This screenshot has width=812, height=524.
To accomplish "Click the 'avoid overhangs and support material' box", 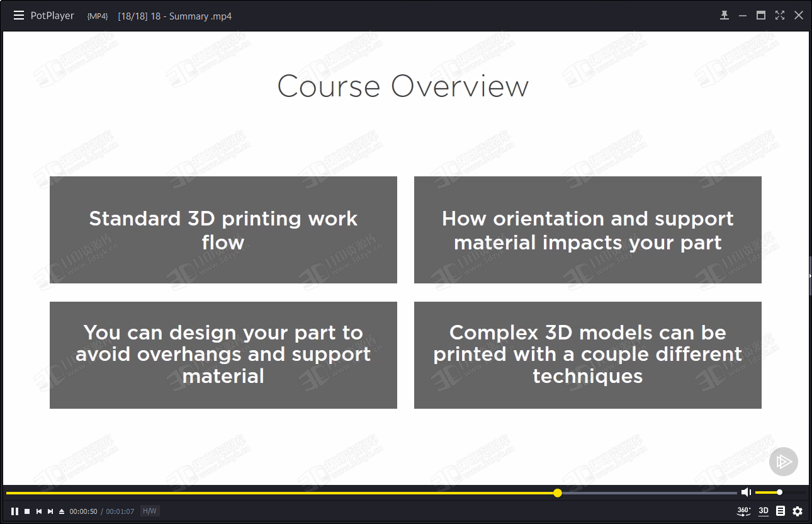I will [223, 355].
